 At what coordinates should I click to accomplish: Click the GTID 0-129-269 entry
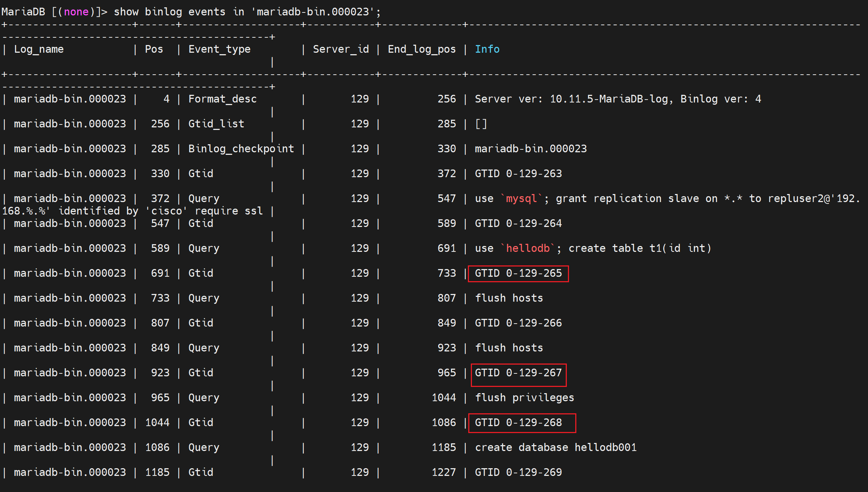[518, 473]
